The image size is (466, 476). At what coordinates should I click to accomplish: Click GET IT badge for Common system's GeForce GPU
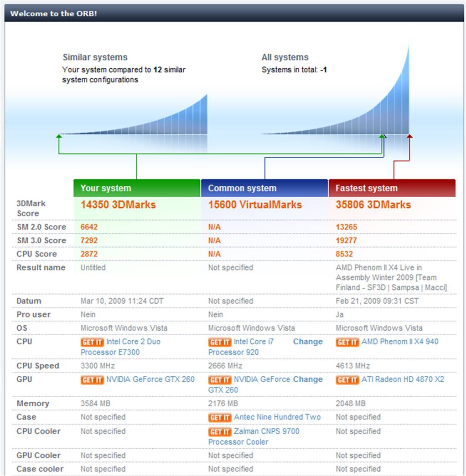pyautogui.click(x=220, y=380)
